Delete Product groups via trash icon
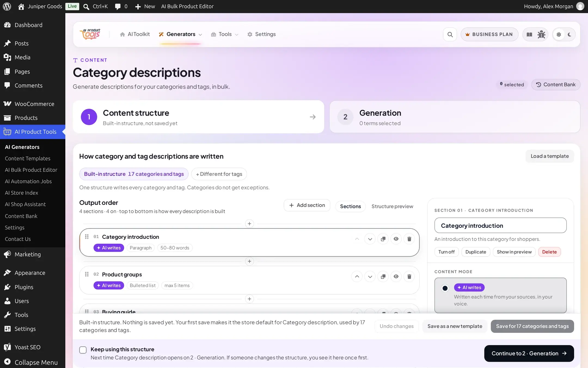 (409, 276)
